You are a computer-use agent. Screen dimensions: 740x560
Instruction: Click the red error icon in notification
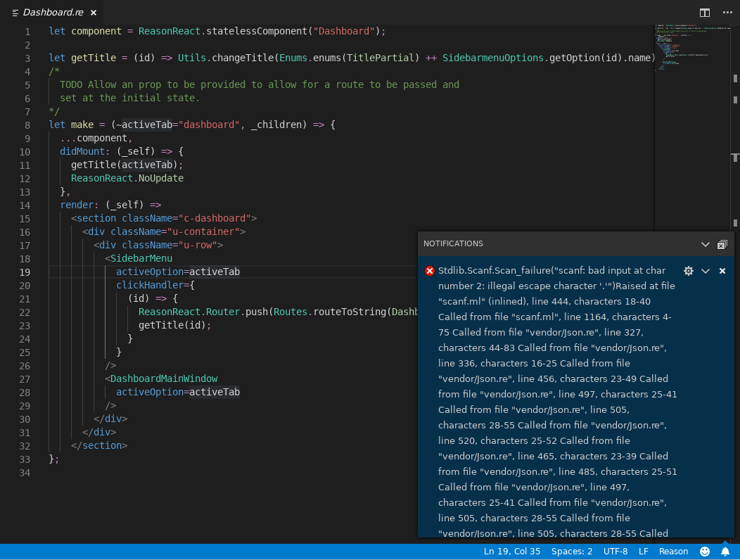click(x=430, y=271)
